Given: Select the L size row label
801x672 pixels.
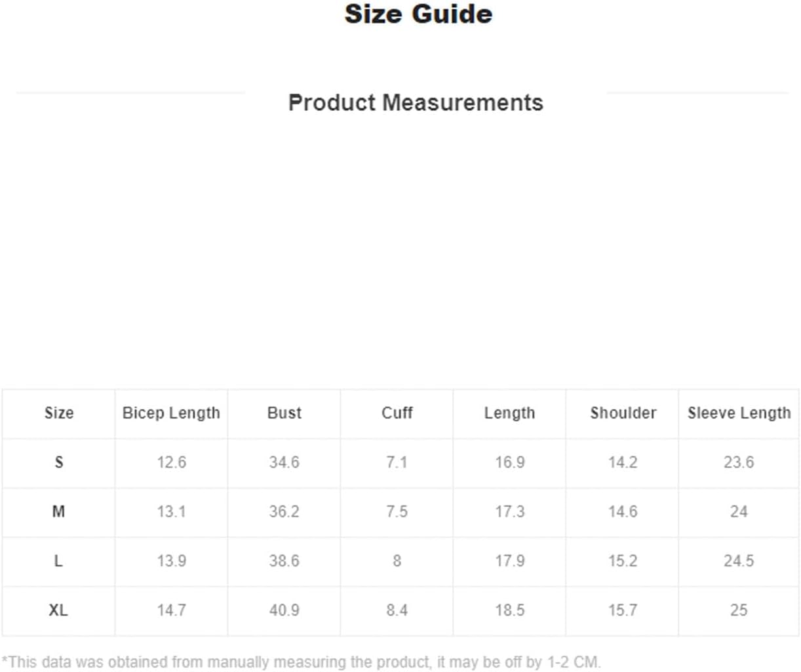Looking at the screenshot, I should point(58,561).
